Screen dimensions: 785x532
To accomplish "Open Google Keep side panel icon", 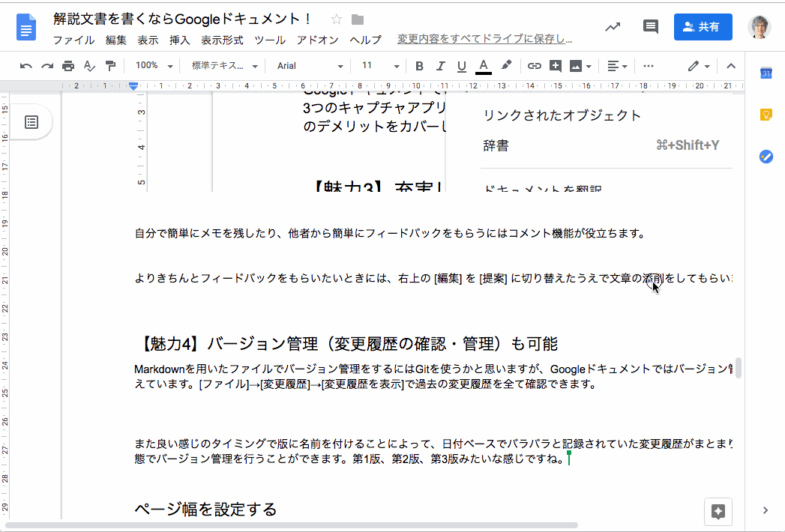I will tap(766, 115).
